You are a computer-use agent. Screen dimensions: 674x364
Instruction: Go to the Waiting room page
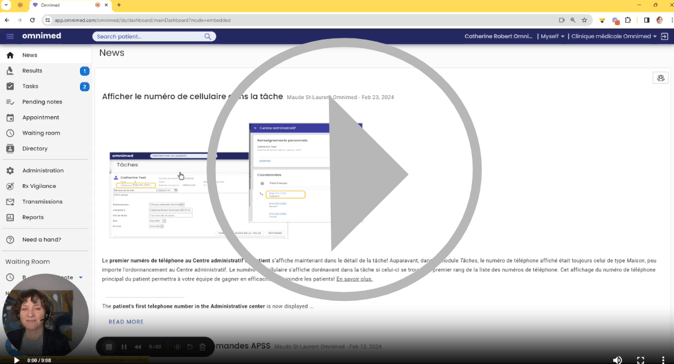point(46,133)
